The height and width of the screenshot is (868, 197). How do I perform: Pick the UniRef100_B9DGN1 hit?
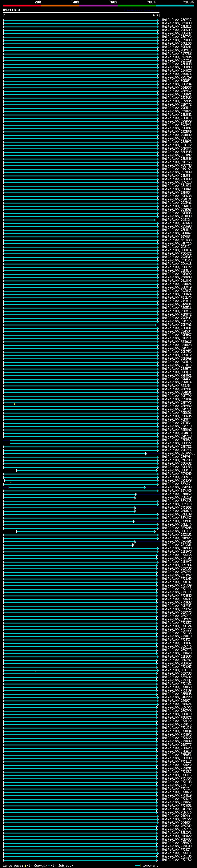(x=177, y=47)
